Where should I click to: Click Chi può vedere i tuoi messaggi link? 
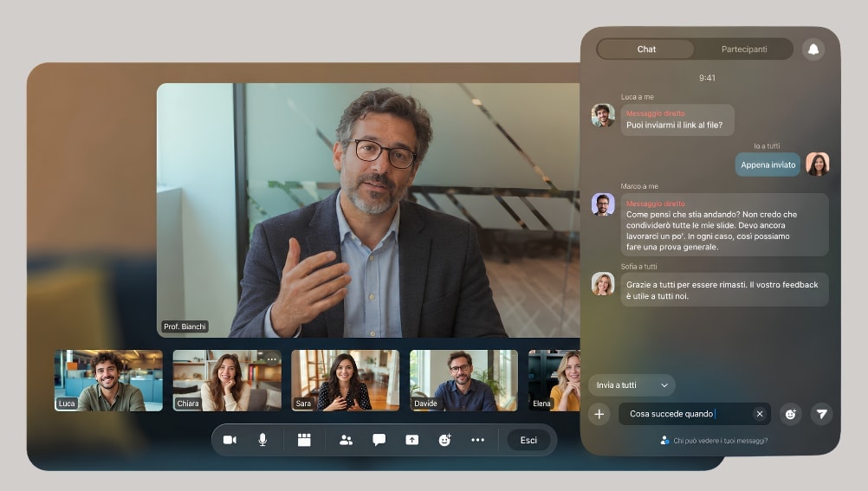pyautogui.click(x=720, y=441)
